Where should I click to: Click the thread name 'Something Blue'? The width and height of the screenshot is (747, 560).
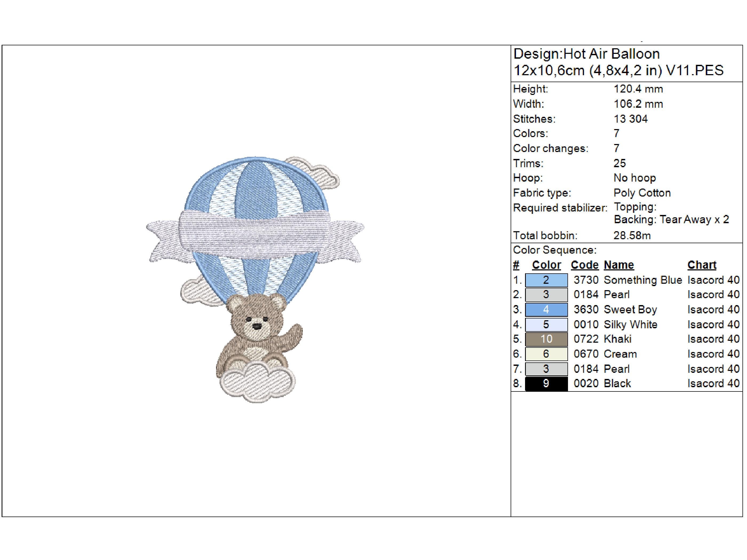(x=643, y=280)
